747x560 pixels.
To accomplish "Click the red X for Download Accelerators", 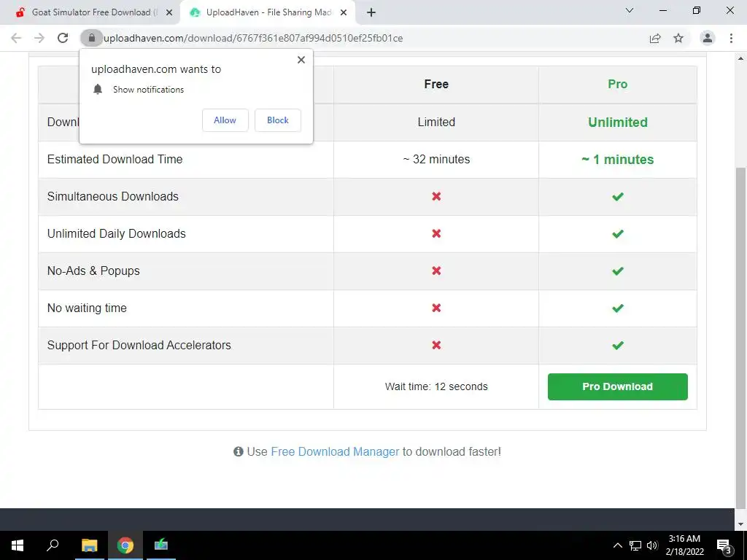I will pos(436,345).
